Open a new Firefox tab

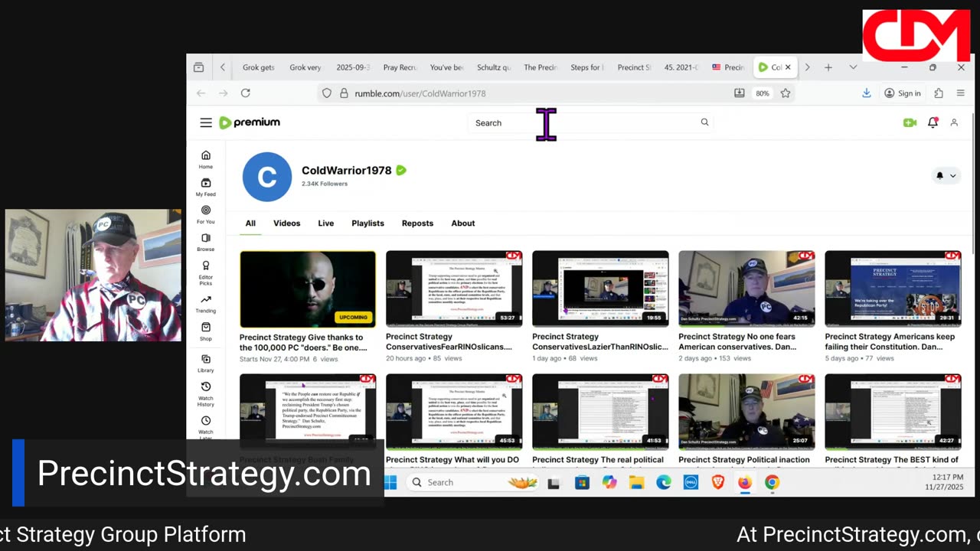coord(828,67)
